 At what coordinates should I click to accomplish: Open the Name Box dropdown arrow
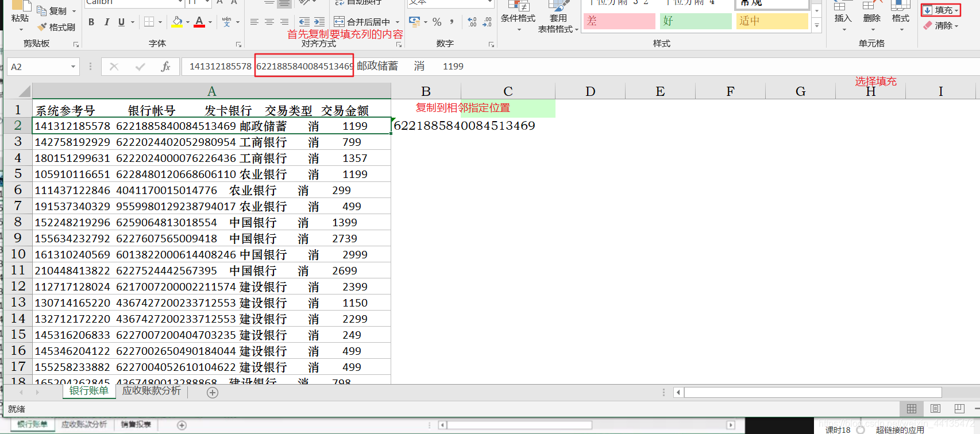tap(73, 67)
